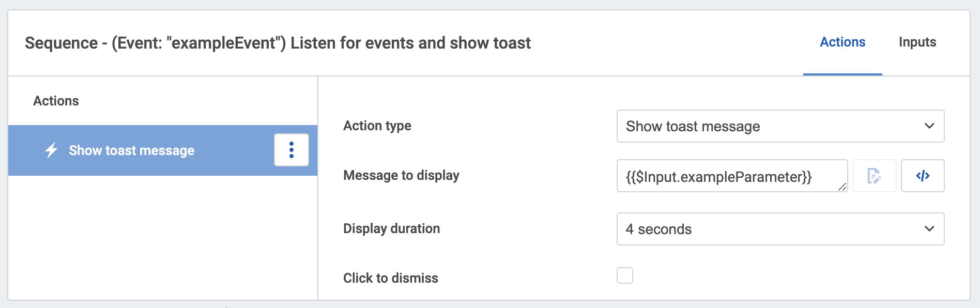Click the chevron on the Action type dropdown

click(x=930, y=126)
